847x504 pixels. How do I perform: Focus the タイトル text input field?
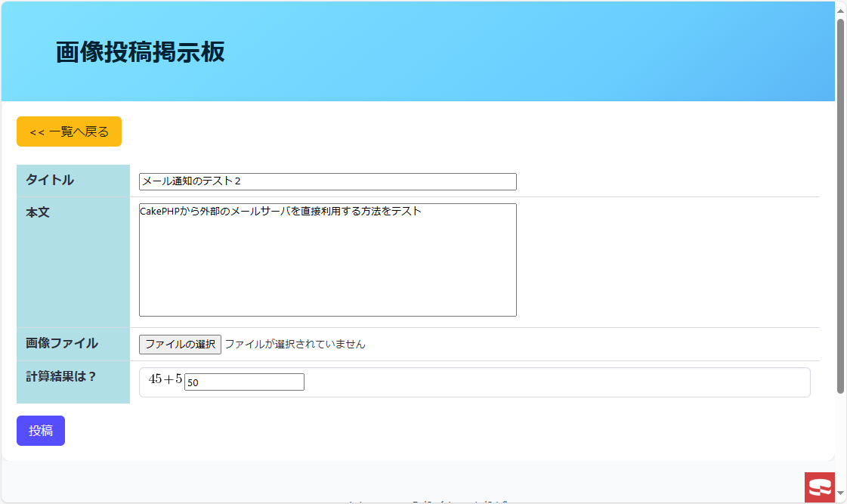point(327,181)
